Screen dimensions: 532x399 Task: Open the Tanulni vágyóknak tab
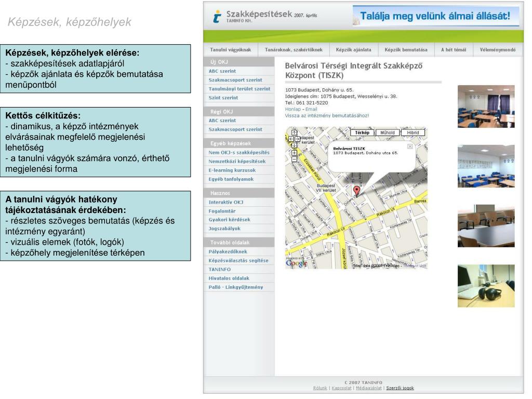click(230, 50)
